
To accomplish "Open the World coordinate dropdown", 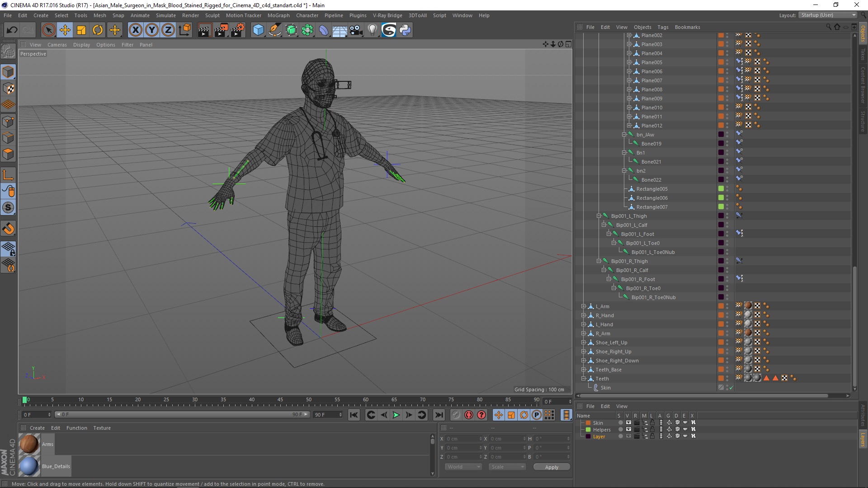I will (463, 467).
